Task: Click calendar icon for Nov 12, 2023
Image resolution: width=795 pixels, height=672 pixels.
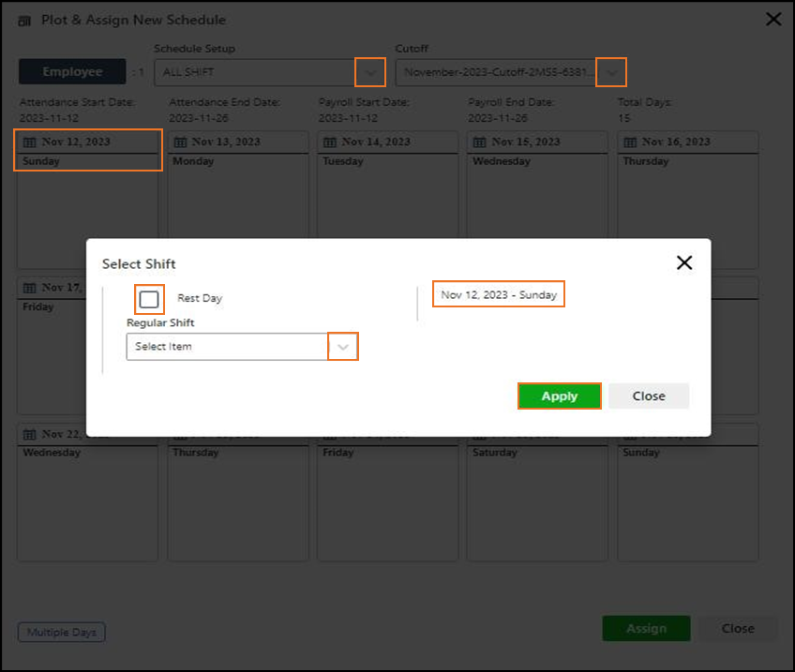Action: [29, 142]
